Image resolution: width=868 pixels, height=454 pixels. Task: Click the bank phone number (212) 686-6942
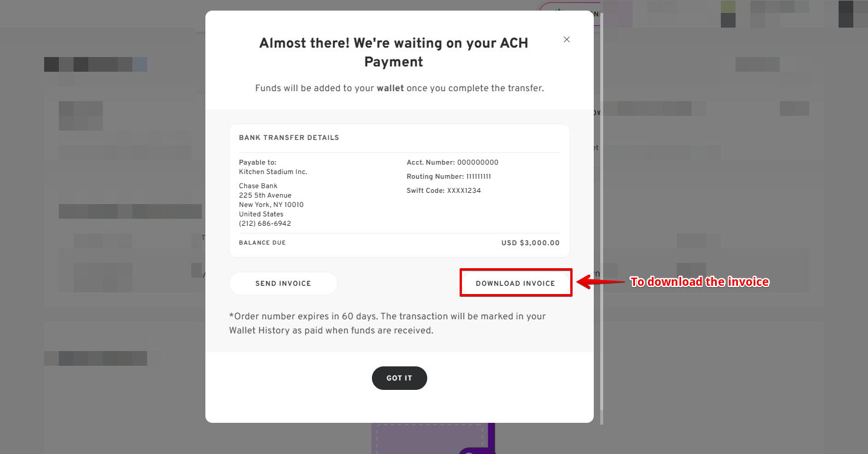tap(265, 223)
